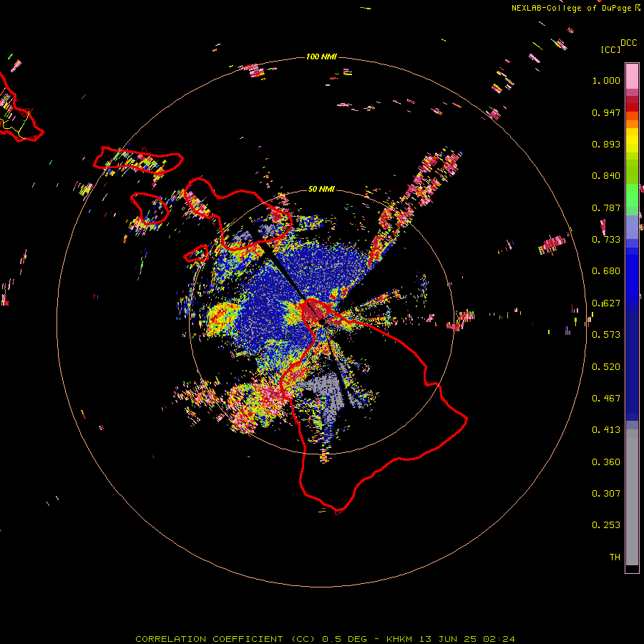The image size is (644, 644).
Task: Click the 0.947 legend value
Action: coord(606,112)
